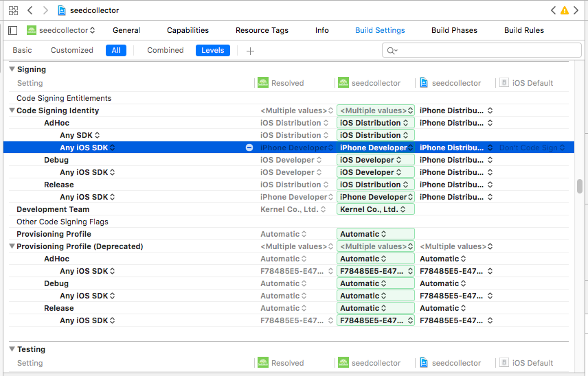588x376 pixels.
Task: Switch to the Build Phases tab
Action: tap(454, 30)
